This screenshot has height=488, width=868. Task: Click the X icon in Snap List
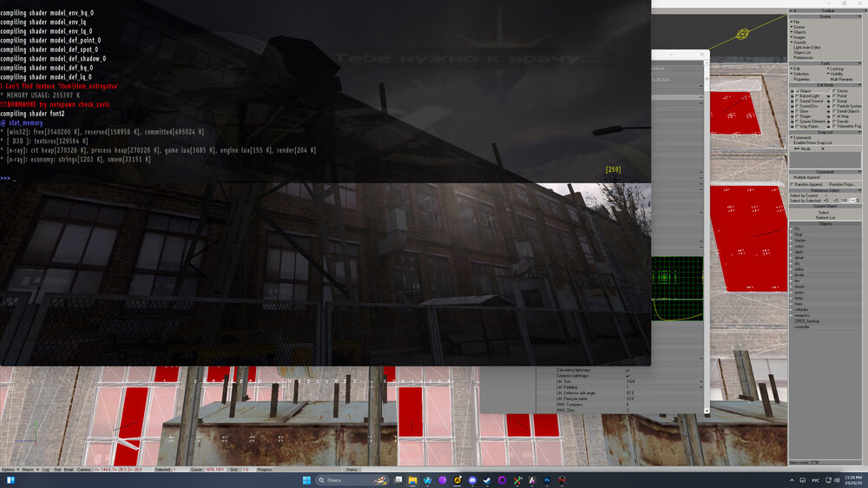(x=823, y=148)
